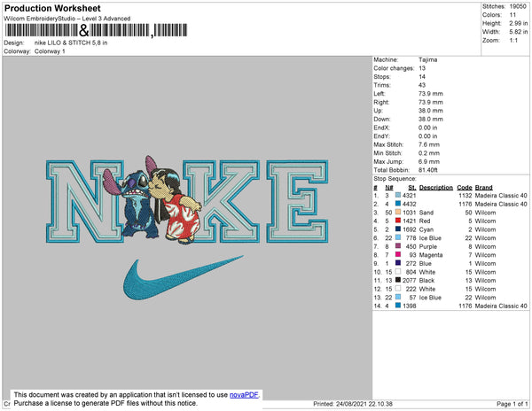Click the color swatch beside thread 1398

pos(398,306)
